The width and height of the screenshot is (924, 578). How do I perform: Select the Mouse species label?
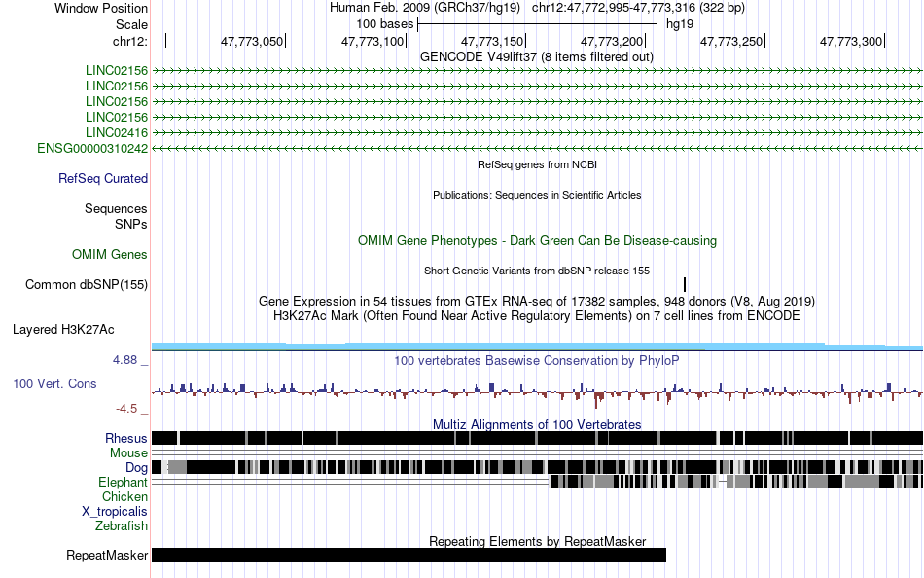(x=128, y=453)
